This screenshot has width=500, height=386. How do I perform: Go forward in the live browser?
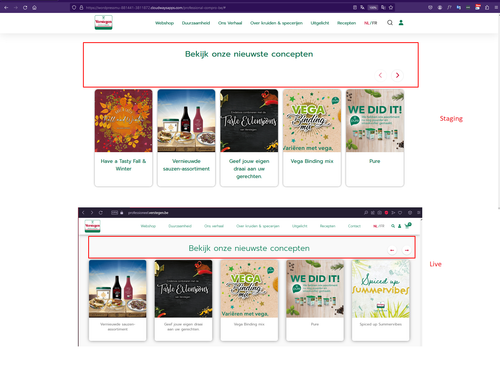tap(92, 213)
